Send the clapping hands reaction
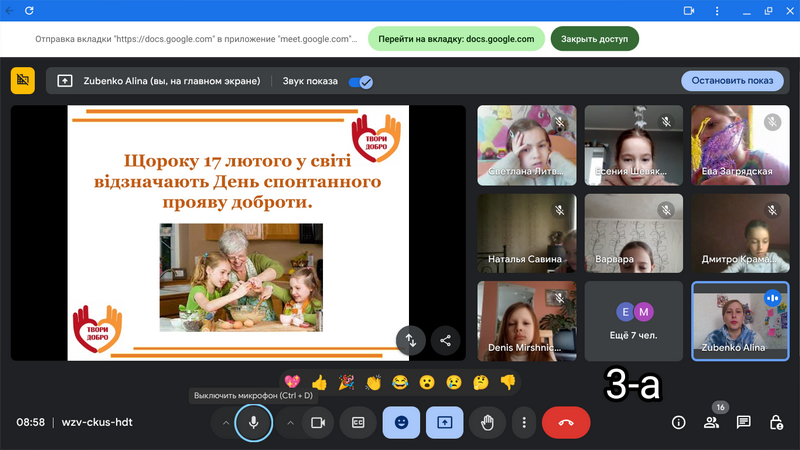Image resolution: width=800 pixels, height=450 pixels. coord(373,382)
